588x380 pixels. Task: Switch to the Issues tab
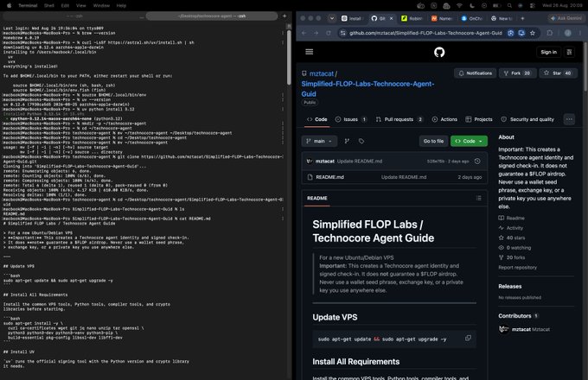(350, 119)
